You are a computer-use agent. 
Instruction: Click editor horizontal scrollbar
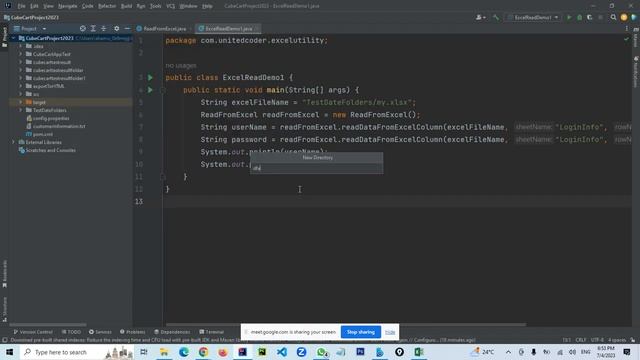coord(346,325)
